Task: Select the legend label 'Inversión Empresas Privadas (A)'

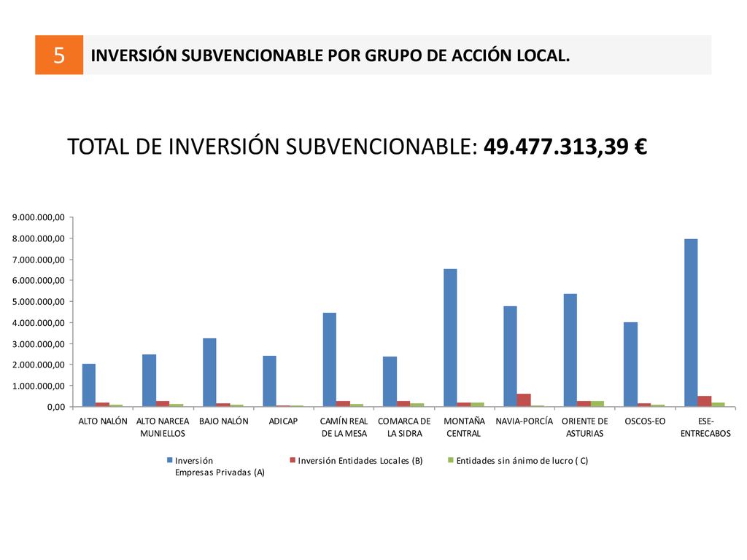Action: pyautogui.click(x=220, y=467)
